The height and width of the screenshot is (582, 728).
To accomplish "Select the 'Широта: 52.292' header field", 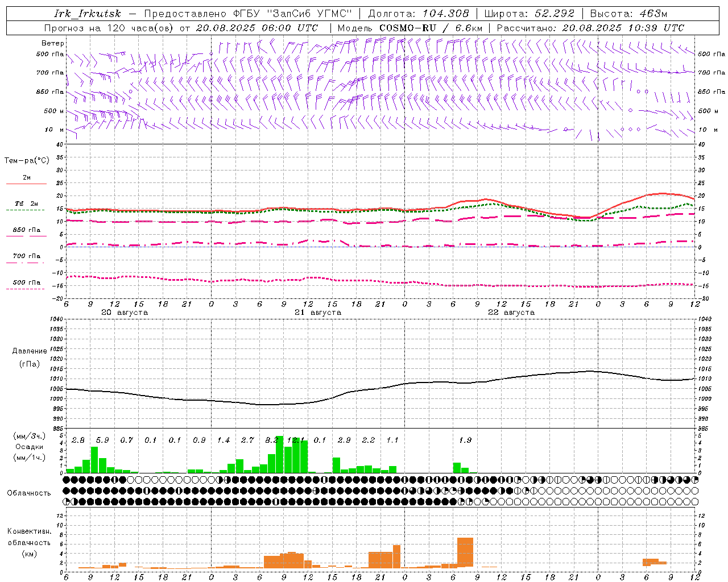I will pyautogui.click(x=530, y=14).
